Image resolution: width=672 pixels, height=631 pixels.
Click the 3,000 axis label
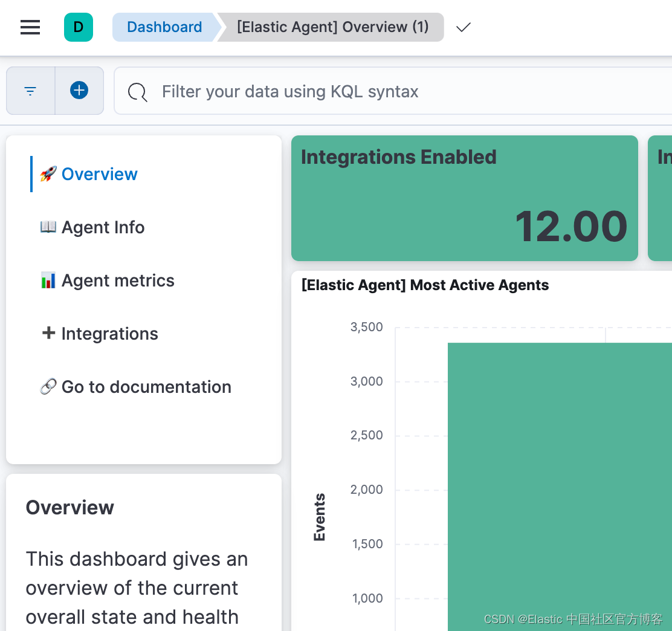366,381
